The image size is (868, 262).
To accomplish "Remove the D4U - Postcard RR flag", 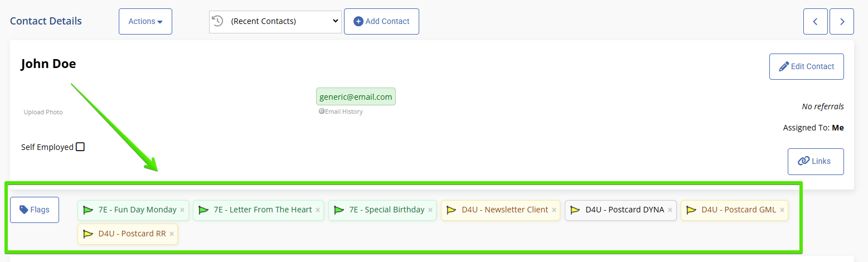I will [x=172, y=234].
